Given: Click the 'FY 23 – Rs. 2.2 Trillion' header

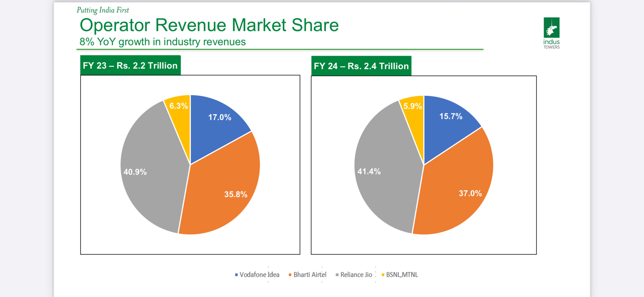Looking at the screenshot, I should point(130,65).
